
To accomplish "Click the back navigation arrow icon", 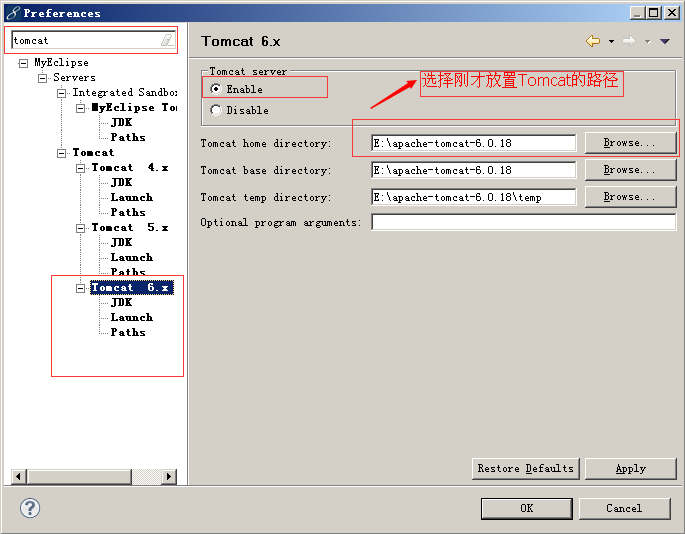I will tap(593, 41).
